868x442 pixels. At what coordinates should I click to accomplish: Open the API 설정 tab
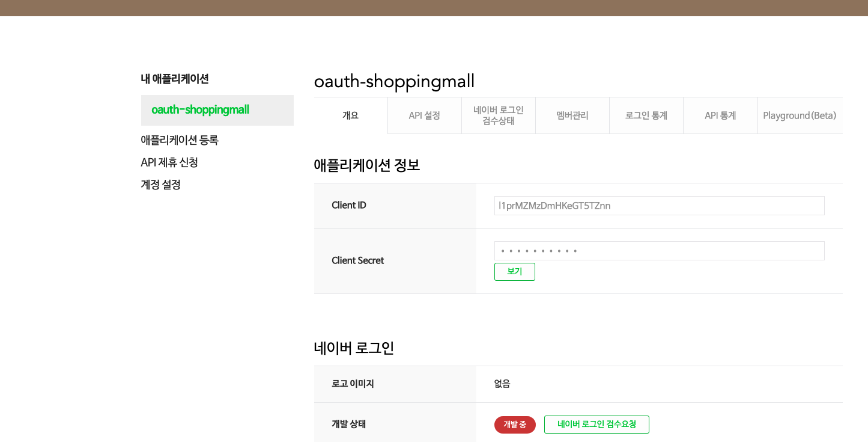[425, 115]
